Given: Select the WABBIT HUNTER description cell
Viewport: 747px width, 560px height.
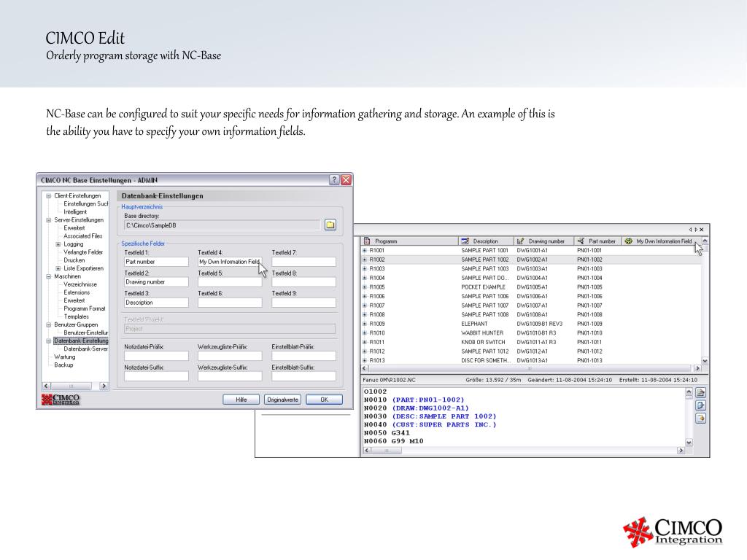Looking at the screenshot, I should point(482,333).
